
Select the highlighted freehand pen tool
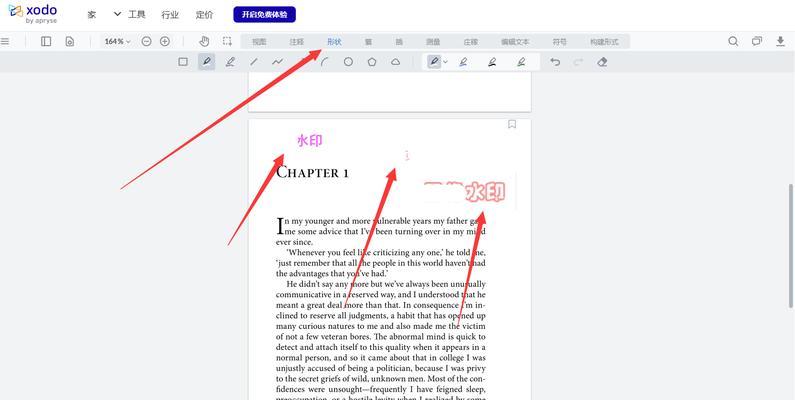point(206,62)
